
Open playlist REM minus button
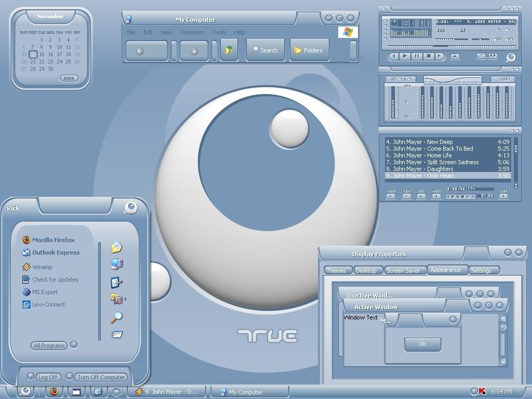406,196
